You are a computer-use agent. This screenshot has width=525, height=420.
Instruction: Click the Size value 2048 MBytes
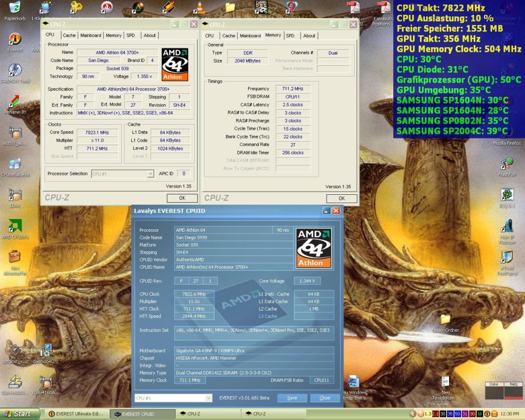click(x=248, y=61)
